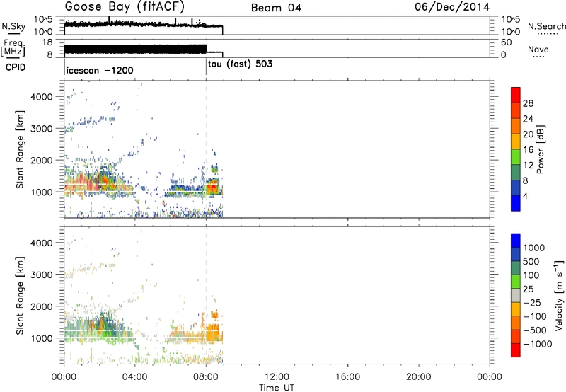
Task: Click Velocity colorbar value -1000
Action: (538, 344)
